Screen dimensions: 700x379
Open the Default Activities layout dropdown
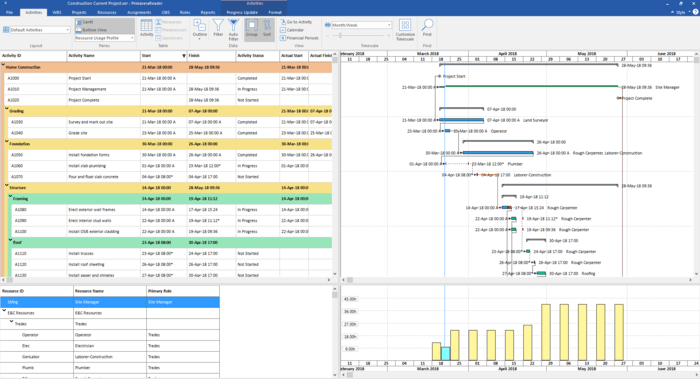[x=40, y=30]
